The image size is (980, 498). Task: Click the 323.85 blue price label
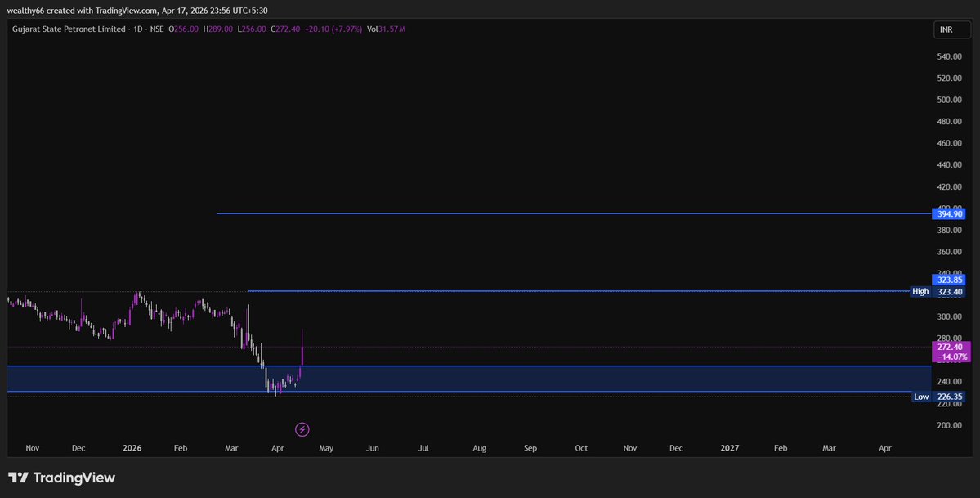[948, 279]
